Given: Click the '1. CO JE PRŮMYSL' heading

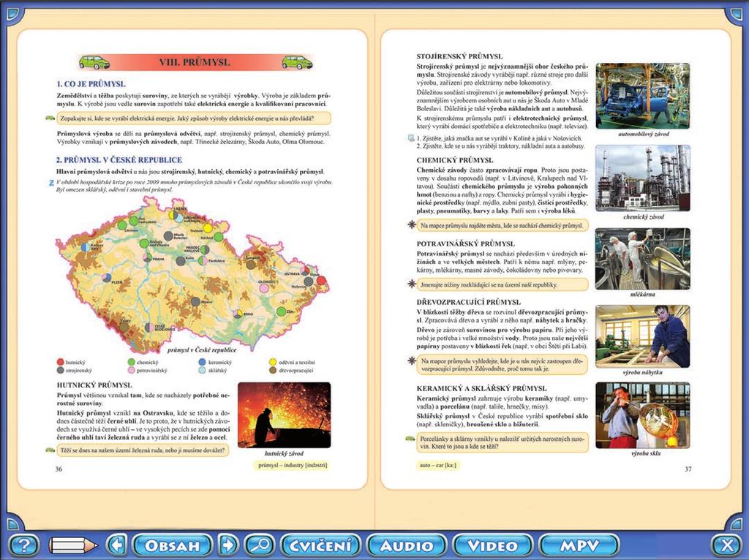Looking at the screenshot, I should 91,84.
